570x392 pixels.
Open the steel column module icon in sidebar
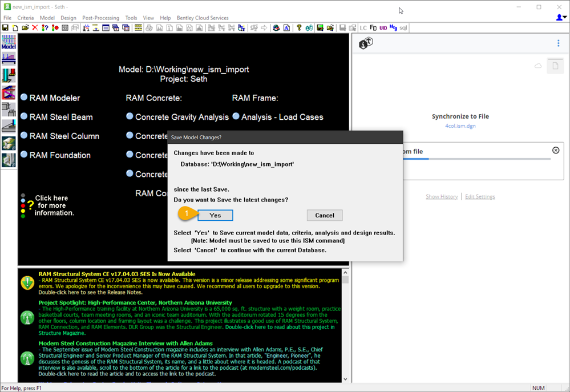(9, 76)
